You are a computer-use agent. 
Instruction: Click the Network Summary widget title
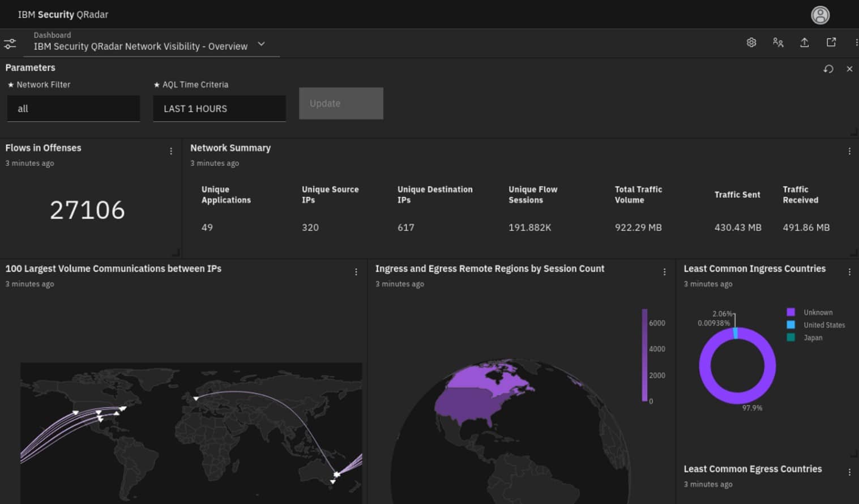230,148
